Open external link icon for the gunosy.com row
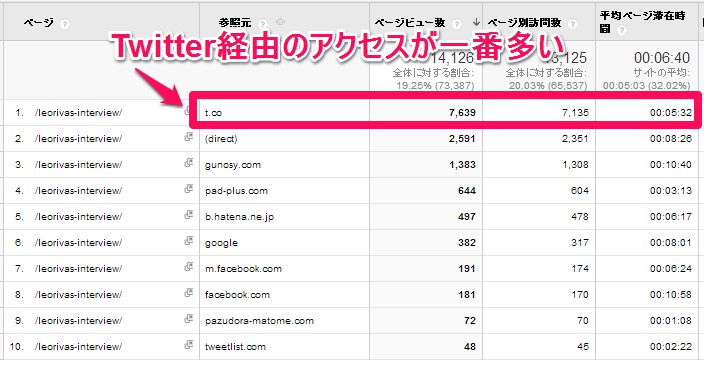This screenshot has width=704, height=368. 189,163
